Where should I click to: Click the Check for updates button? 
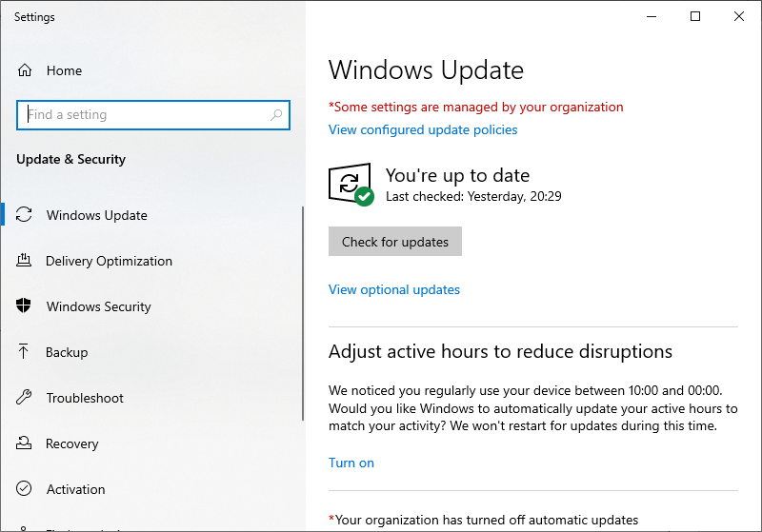coord(395,241)
